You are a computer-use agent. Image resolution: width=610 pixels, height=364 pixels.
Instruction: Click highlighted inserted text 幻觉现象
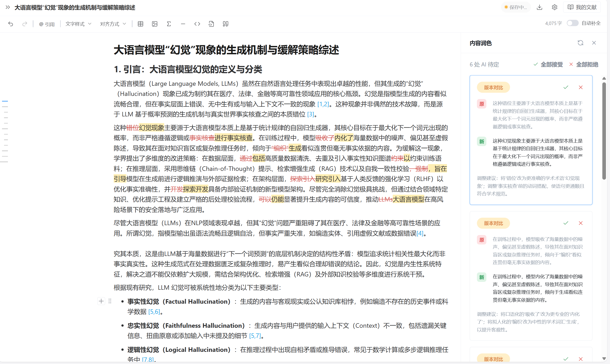(x=151, y=128)
